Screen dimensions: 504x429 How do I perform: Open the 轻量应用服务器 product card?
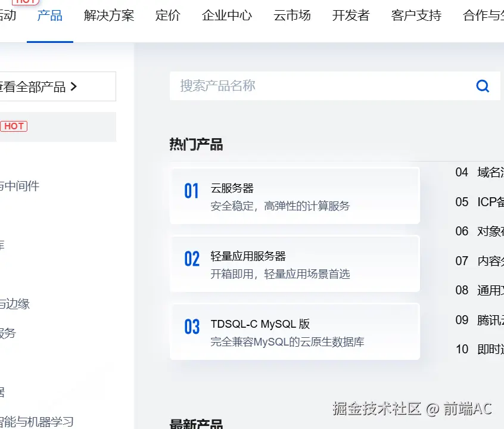pos(295,264)
